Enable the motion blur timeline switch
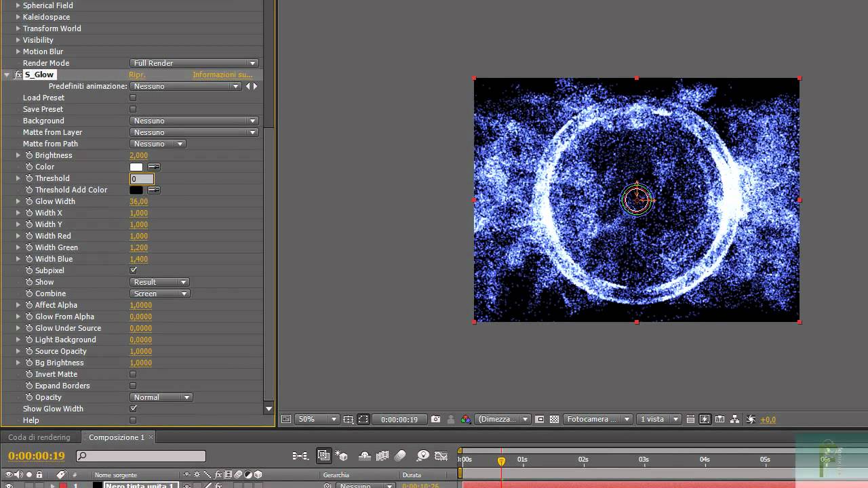 pos(400,456)
